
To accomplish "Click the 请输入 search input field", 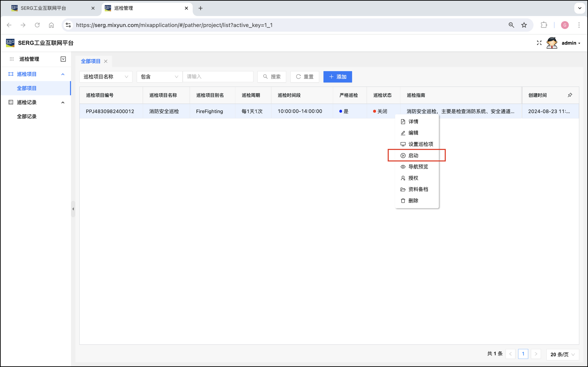I will 218,77.
